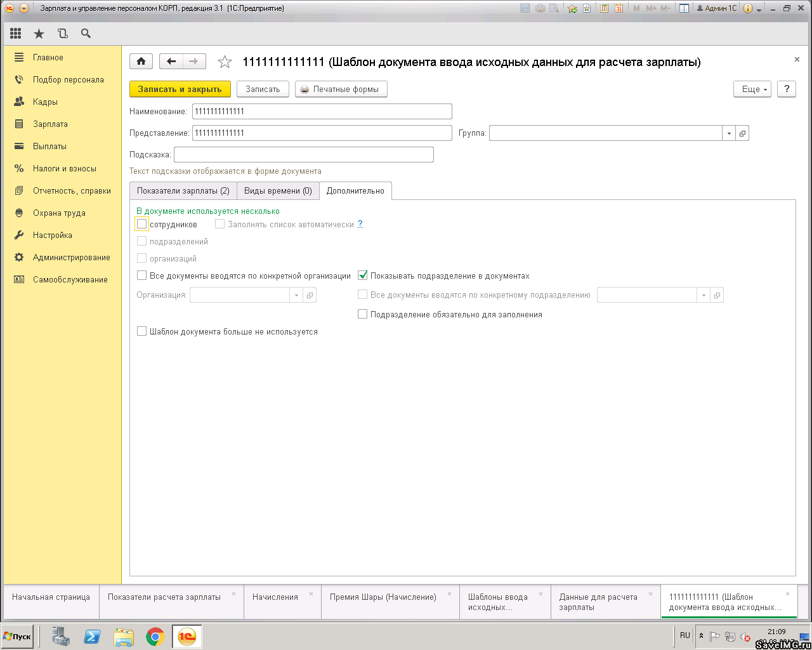Open History icon in top toolbar
The image size is (812, 650).
62,34
